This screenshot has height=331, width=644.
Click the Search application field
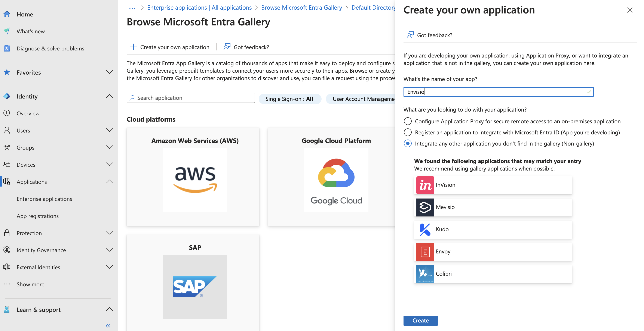pos(190,98)
